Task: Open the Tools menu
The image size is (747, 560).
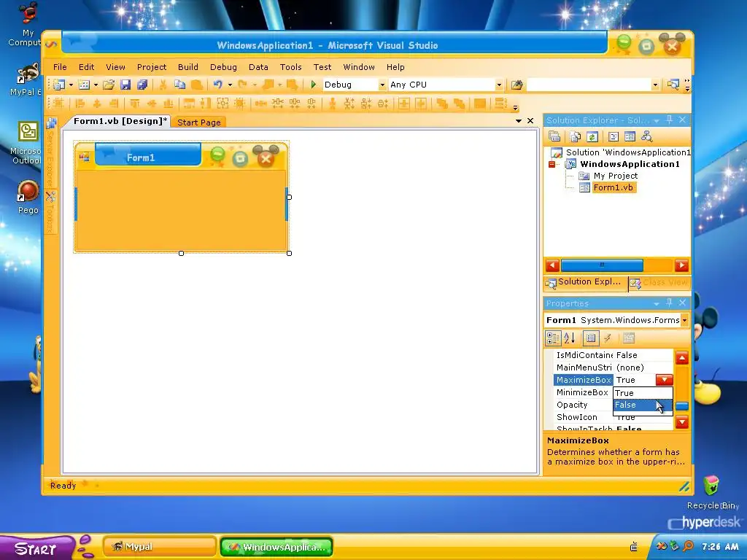Action: 290,67
